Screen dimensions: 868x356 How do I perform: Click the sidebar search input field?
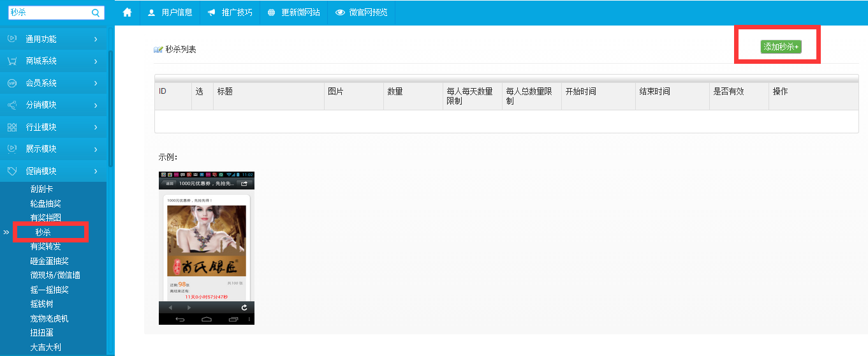click(48, 13)
